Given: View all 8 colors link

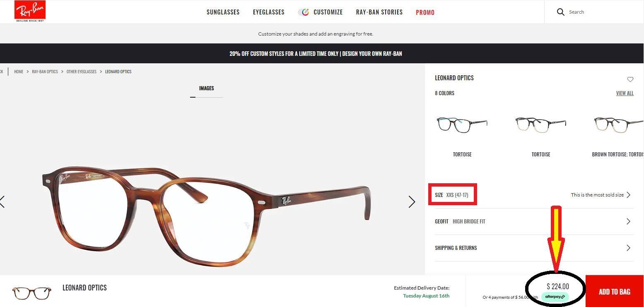Looking at the screenshot, I should click(x=625, y=93).
